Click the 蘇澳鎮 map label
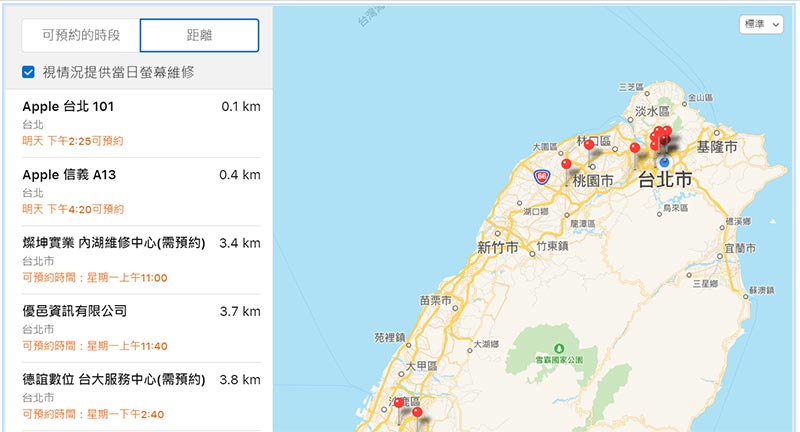This screenshot has width=800, height=432. pos(762,290)
